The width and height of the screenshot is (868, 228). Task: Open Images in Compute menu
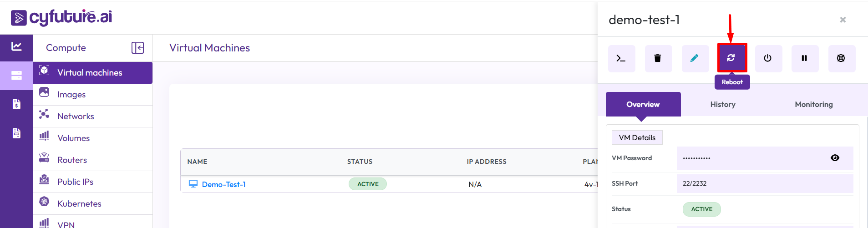(x=71, y=95)
